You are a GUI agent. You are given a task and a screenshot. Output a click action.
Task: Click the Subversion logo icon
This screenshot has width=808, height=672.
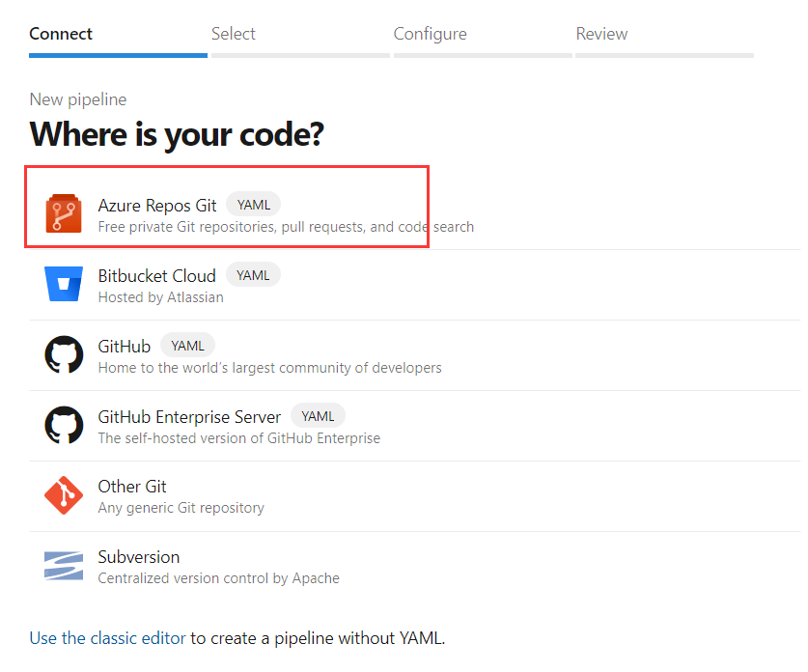coord(64,566)
